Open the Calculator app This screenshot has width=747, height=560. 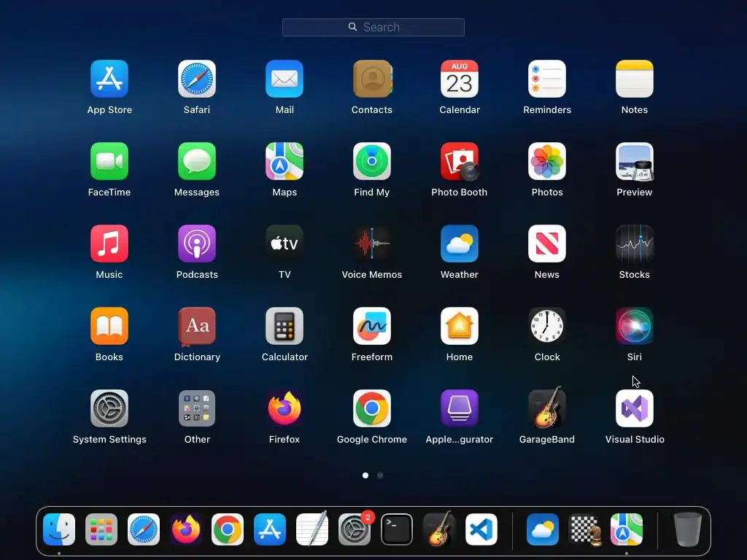pyautogui.click(x=285, y=326)
